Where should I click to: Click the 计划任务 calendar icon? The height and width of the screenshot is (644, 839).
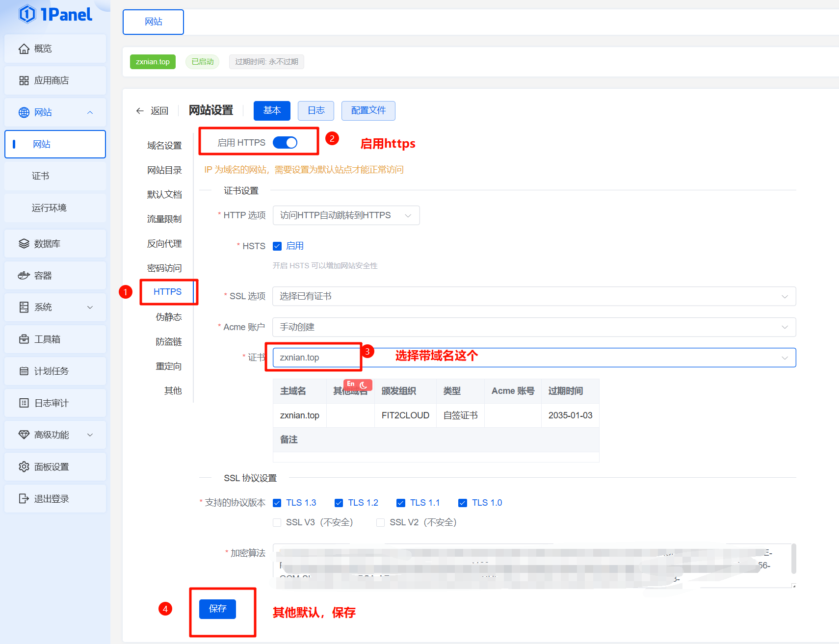point(24,371)
